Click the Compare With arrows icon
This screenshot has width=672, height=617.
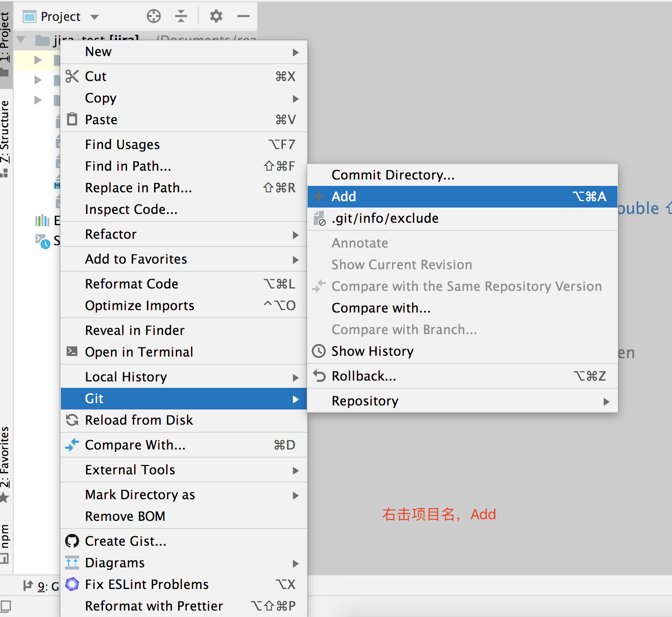tap(72, 445)
